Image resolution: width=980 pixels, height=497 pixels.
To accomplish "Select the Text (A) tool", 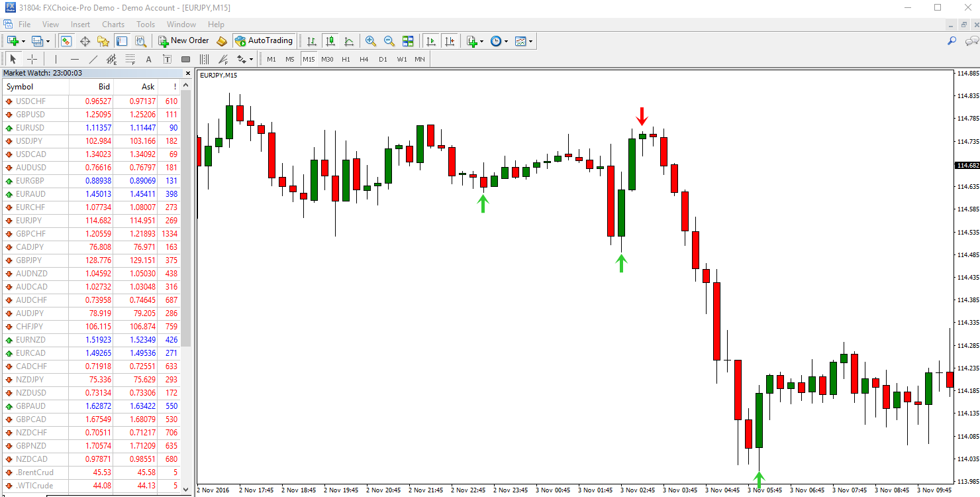I will 148,59.
